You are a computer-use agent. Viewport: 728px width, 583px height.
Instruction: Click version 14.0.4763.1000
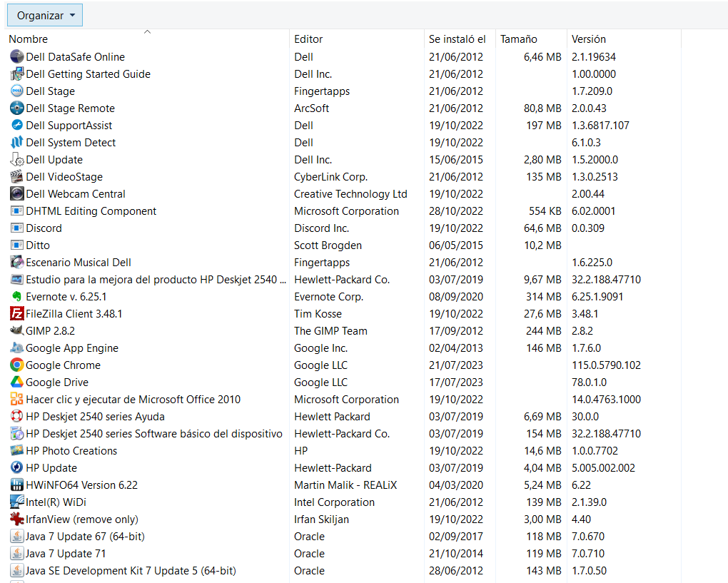pyautogui.click(x=607, y=399)
